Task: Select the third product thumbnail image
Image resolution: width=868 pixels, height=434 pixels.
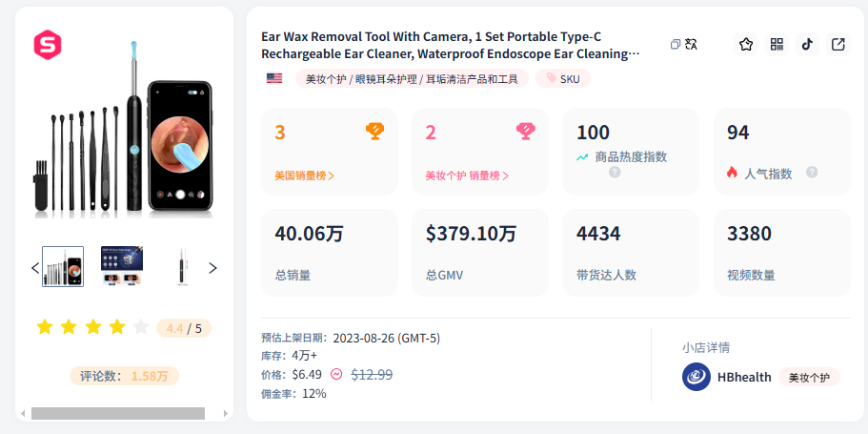Action: point(181,267)
